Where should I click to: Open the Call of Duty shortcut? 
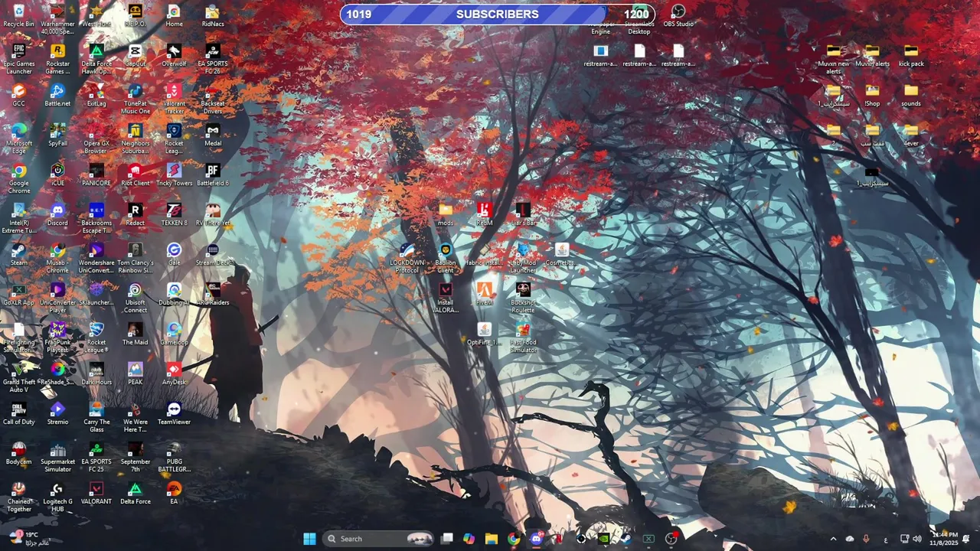(x=18, y=413)
